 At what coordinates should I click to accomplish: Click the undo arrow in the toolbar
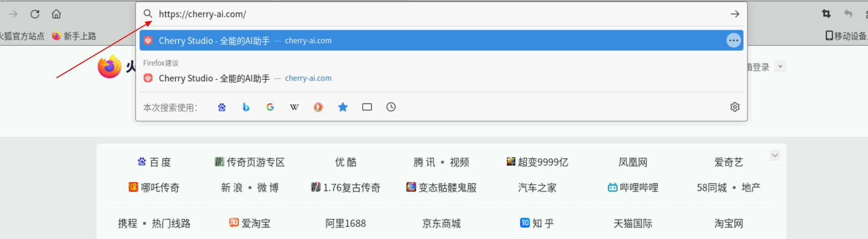[x=848, y=14]
